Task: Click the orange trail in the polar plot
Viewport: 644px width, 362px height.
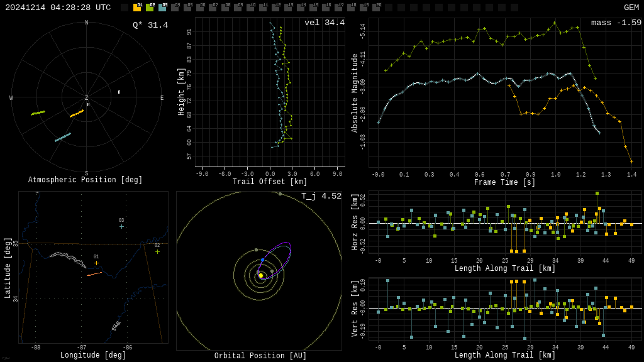Action: coord(76,114)
